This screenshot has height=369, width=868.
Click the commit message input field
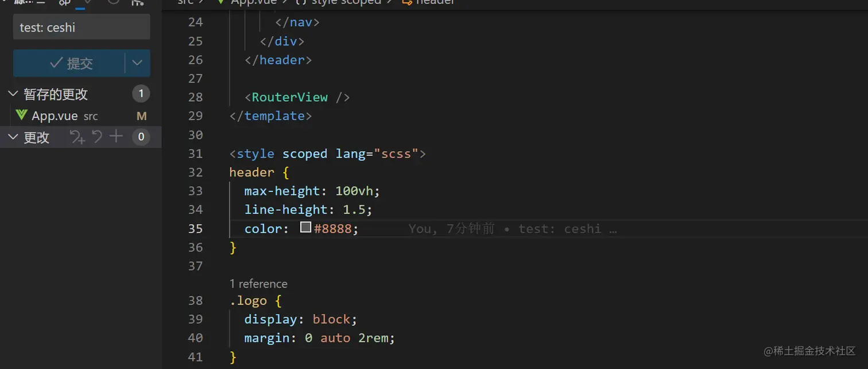click(x=82, y=27)
